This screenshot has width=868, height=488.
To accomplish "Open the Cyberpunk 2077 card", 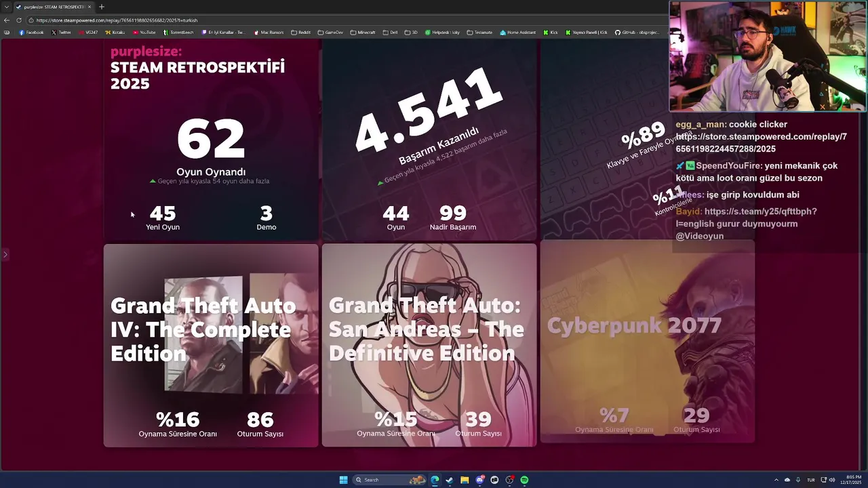I will pos(648,342).
